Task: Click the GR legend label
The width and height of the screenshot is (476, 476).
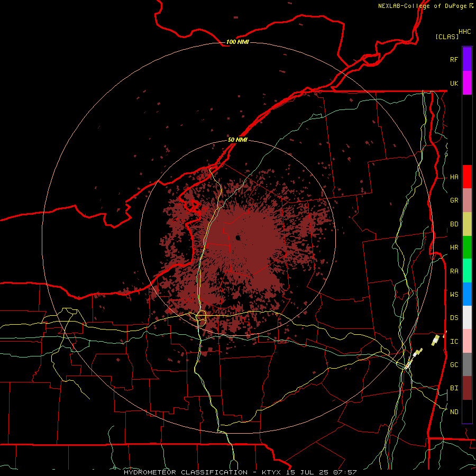Action: (x=454, y=200)
